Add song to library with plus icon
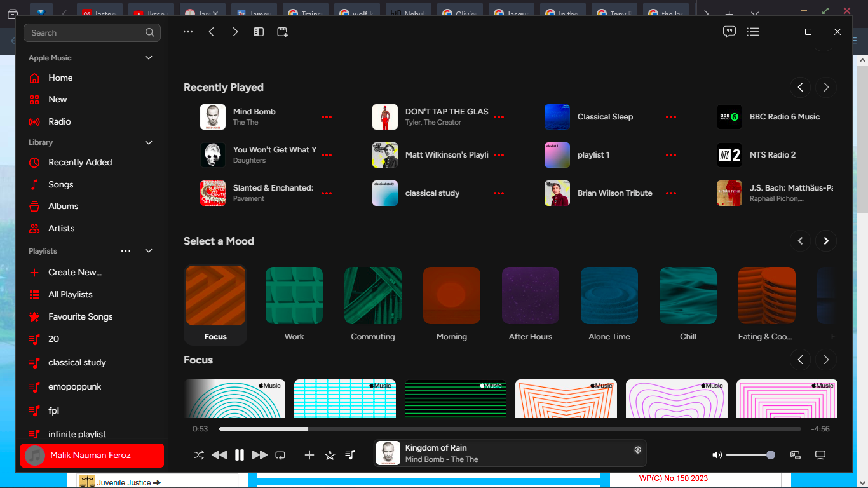Screen dimensions: 868x488 pyautogui.click(x=309, y=455)
